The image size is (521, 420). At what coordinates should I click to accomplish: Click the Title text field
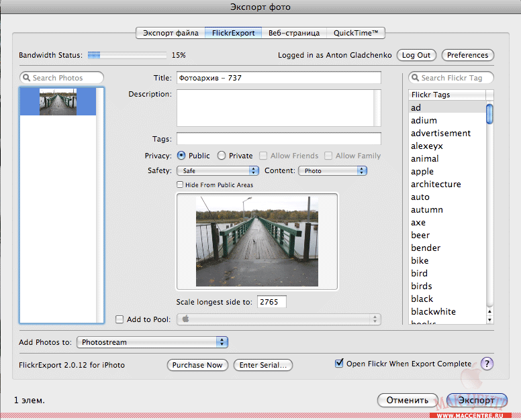[279, 78]
